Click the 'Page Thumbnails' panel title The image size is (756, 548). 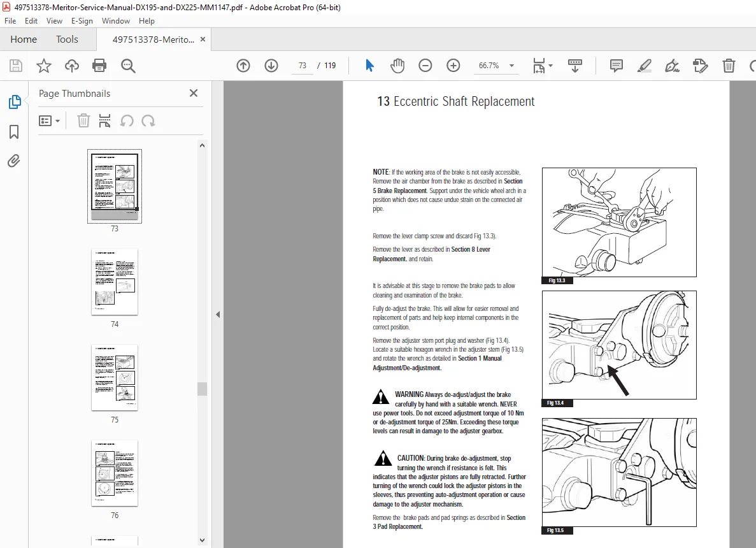[75, 94]
